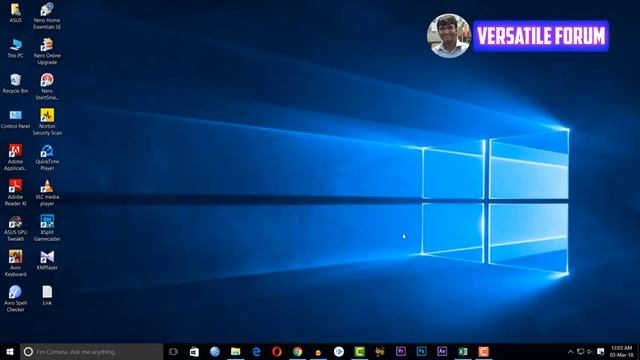The height and width of the screenshot is (360, 640).
Task: Select the Adobe Application Manager shortcut
Action: (x=16, y=157)
